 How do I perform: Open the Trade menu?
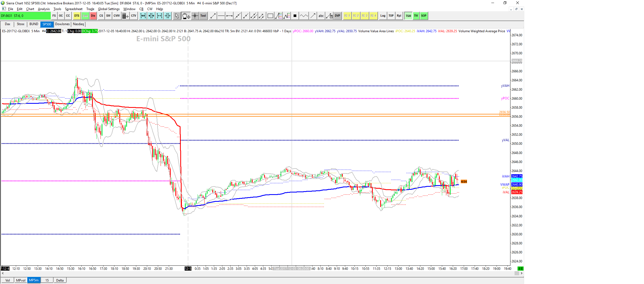[90, 9]
